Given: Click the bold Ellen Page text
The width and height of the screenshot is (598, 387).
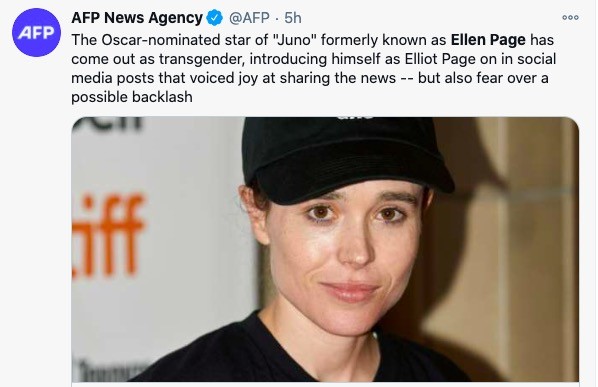Looking at the screenshot, I should click(488, 40).
